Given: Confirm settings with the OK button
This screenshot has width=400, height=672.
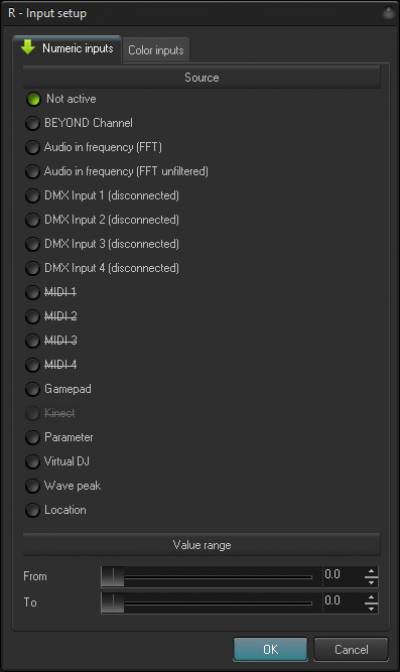Looking at the screenshot, I should pyautogui.click(x=271, y=649).
